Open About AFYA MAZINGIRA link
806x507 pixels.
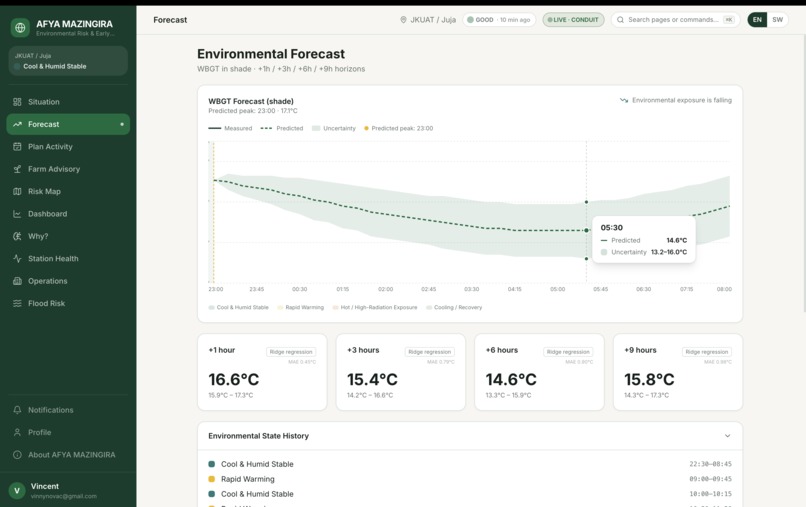[x=68, y=455]
